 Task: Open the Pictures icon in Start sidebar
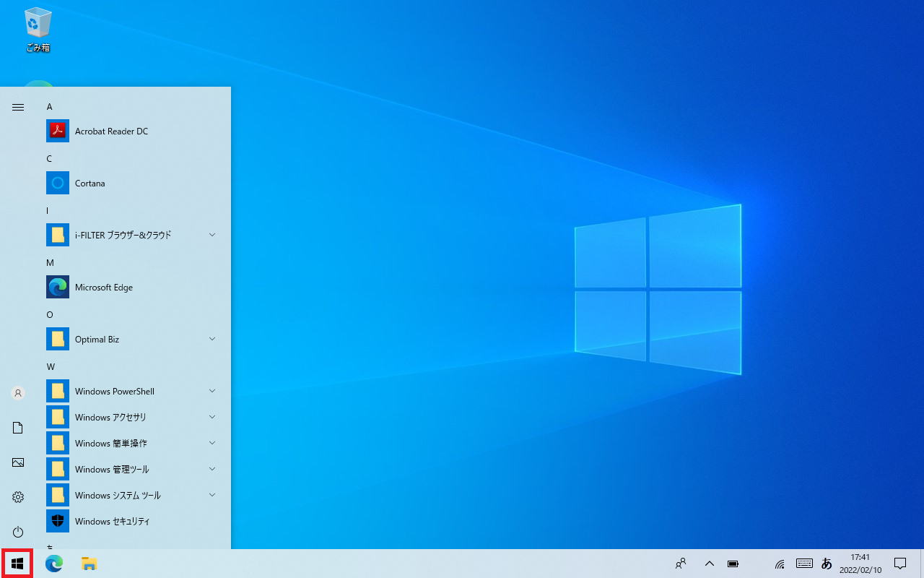(18, 462)
